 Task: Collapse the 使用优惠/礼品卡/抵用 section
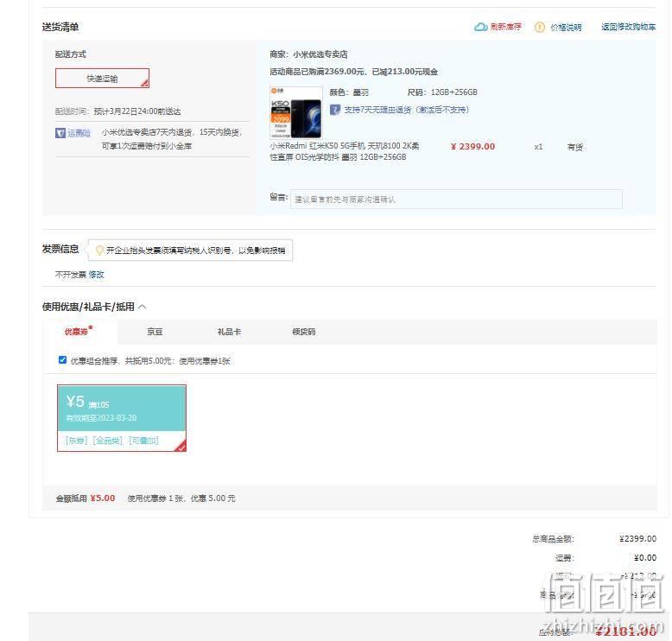[x=143, y=307]
